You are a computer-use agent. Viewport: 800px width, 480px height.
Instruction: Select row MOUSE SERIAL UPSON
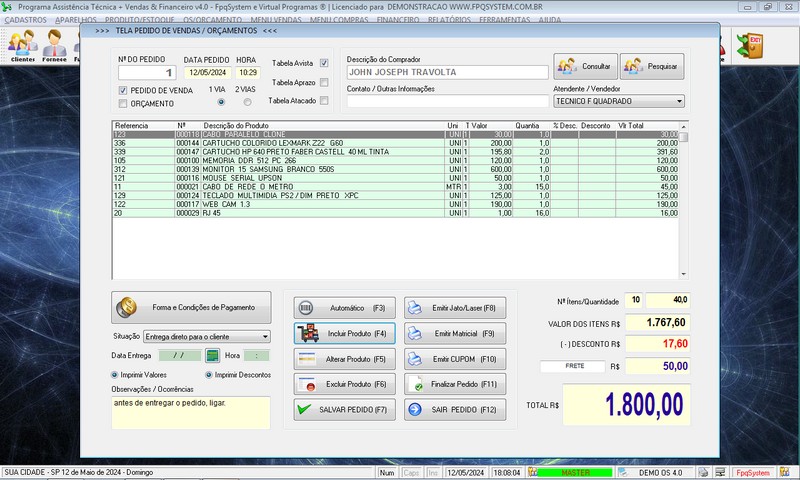pyautogui.click(x=395, y=178)
